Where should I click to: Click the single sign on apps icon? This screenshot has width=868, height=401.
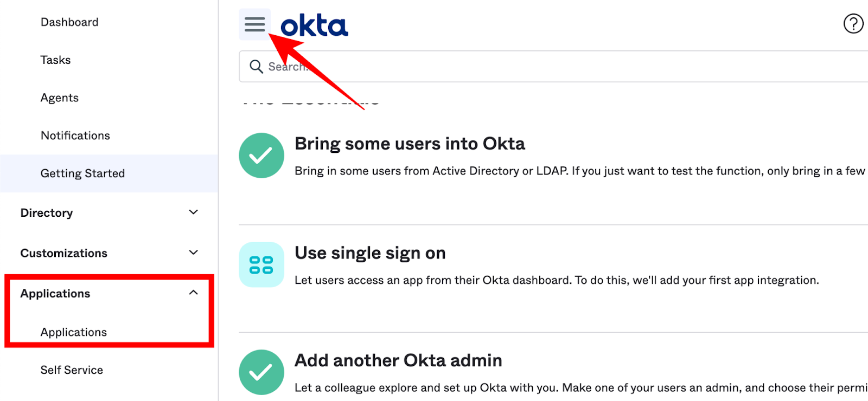coord(261,265)
